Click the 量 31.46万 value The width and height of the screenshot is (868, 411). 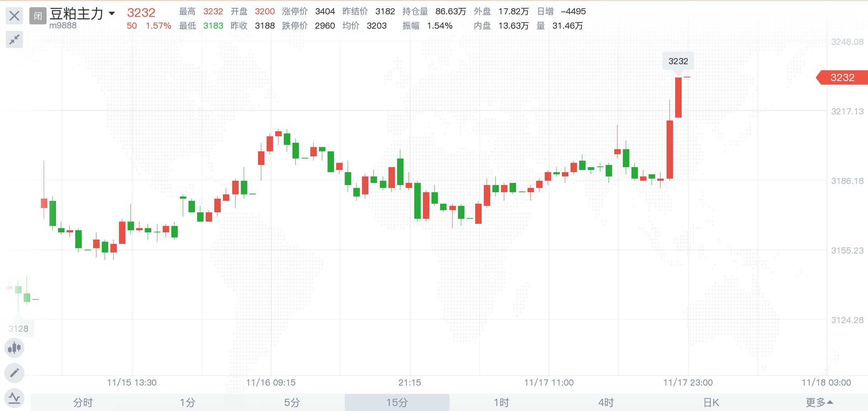pyautogui.click(x=568, y=26)
